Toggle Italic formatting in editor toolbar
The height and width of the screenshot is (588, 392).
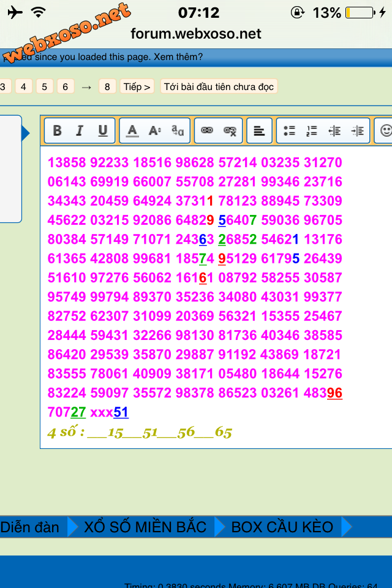tap(79, 130)
